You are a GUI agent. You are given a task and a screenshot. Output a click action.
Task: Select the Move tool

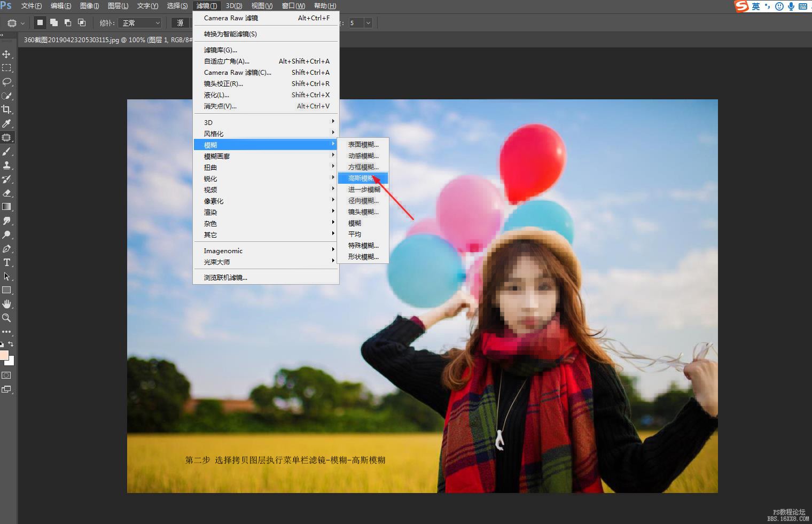(6, 54)
